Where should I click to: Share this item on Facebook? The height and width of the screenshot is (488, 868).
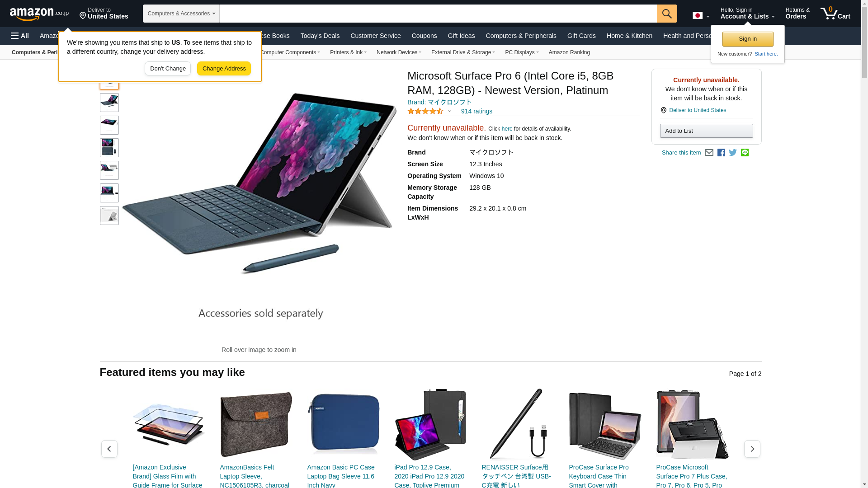(721, 153)
